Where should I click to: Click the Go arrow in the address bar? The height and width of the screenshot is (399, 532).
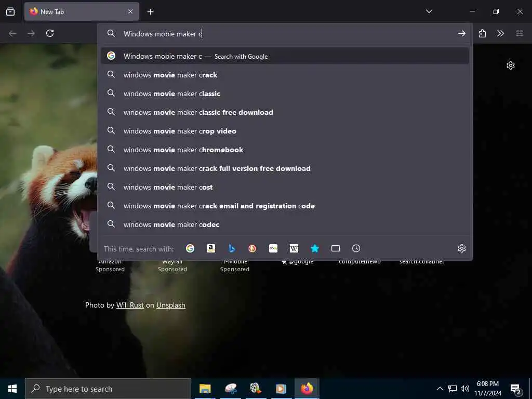pos(461,33)
